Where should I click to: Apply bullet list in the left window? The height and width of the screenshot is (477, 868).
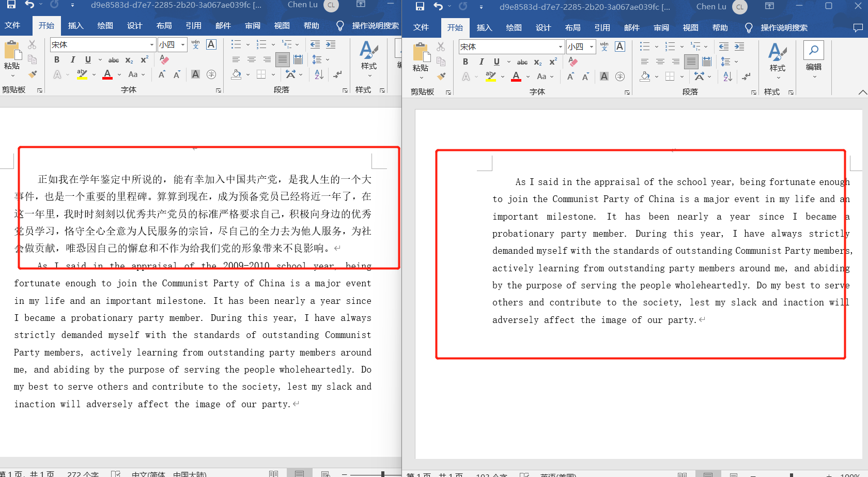coord(236,44)
